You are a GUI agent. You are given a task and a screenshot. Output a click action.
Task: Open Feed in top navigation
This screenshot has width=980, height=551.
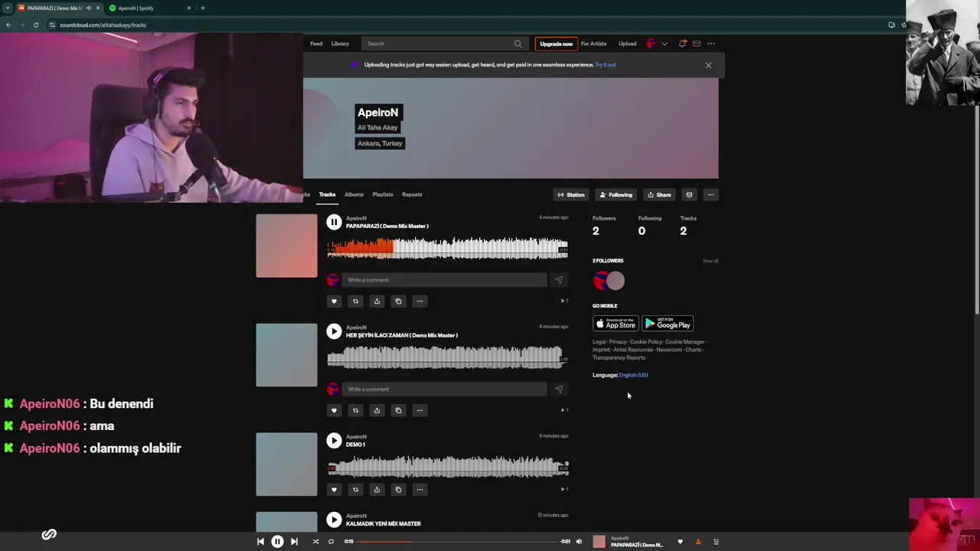click(316, 44)
